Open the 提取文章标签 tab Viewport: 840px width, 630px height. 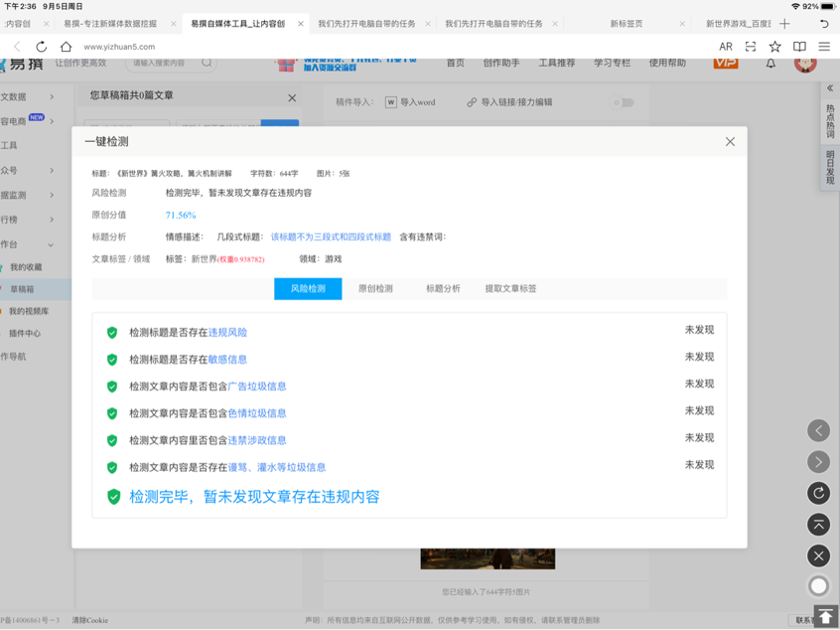tap(510, 289)
